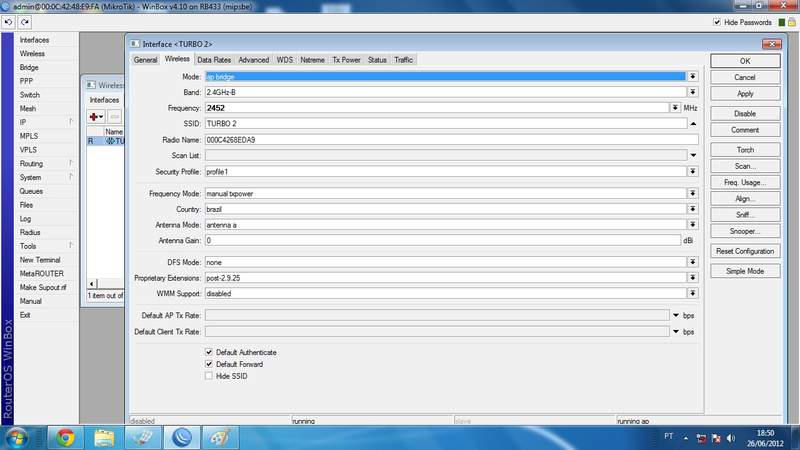This screenshot has width=800, height=450.
Task: Expand Default Client Tx Rate arrow
Action: click(x=676, y=332)
